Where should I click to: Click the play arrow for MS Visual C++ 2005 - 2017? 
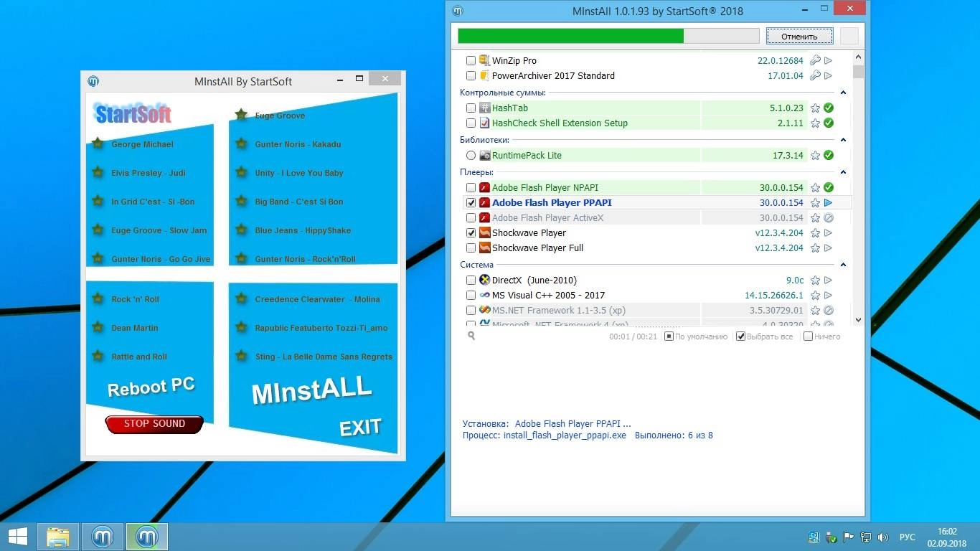(x=829, y=296)
